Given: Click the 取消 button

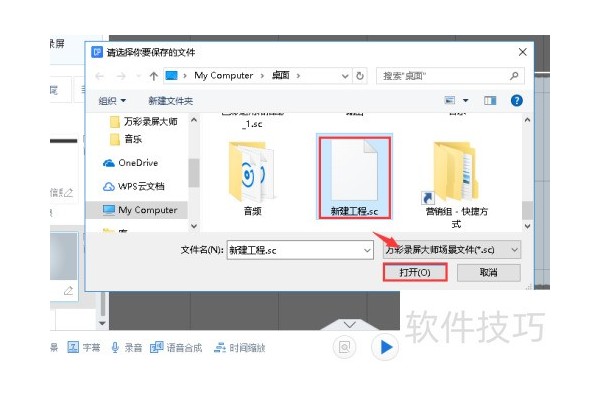Looking at the screenshot, I should point(488,273).
